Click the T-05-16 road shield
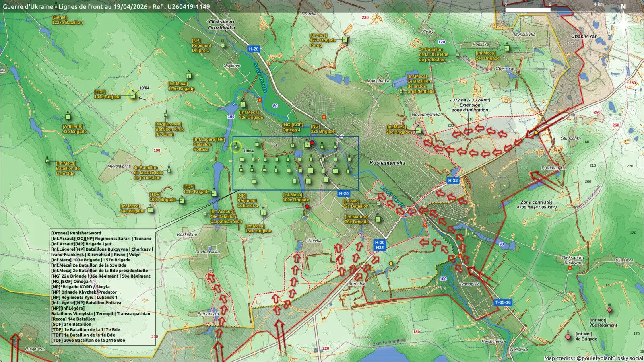This screenshot has height=362, width=644. click(503, 302)
